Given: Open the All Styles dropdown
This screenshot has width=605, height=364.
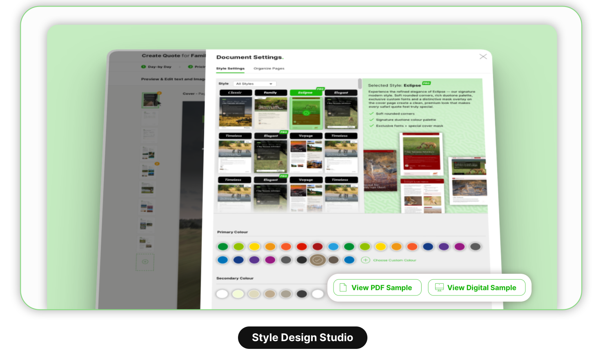Looking at the screenshot, I should coord(254,84).
